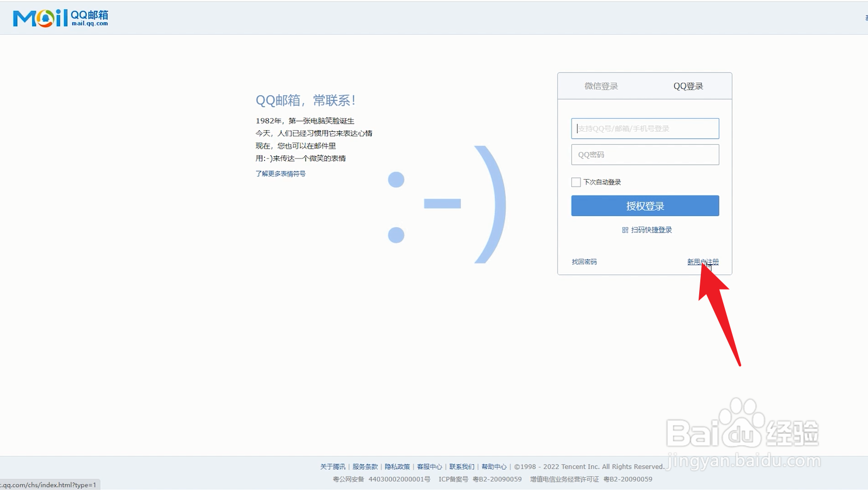Switch to the QQ登录 tab

coord(688,86)
